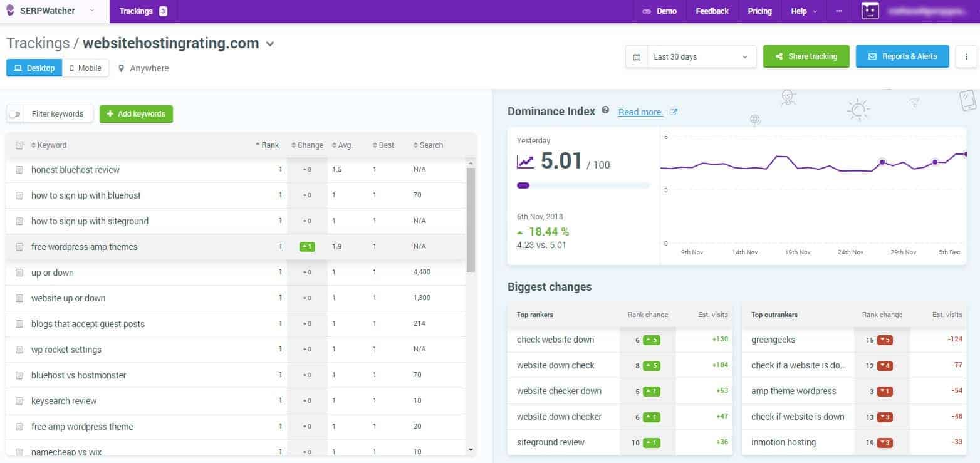Viewport: 980px width, 463px height.
Task: Click the link icon next to Demo
Action: [x=647, y=11]
